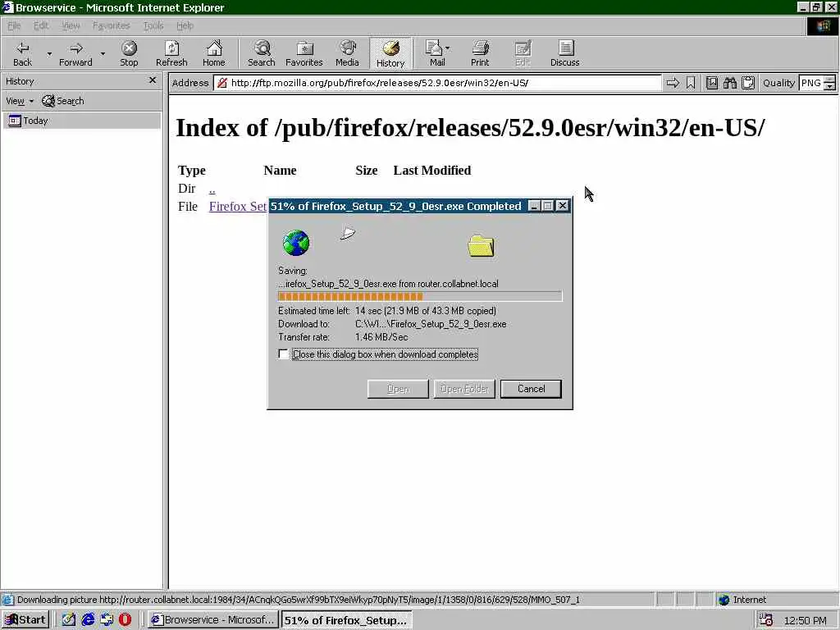Toggle the History toolbar button
This screenshot has width=840, height=630.
390,53
